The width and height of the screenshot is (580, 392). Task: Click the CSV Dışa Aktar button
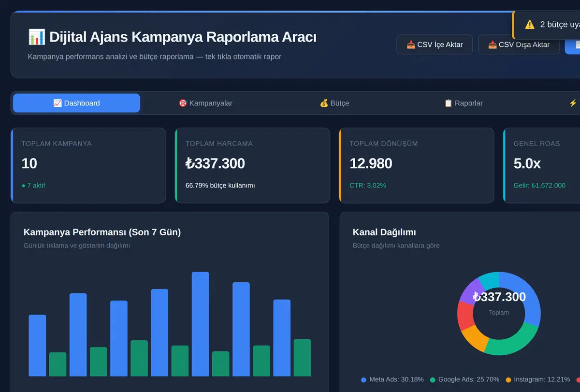[519, 44]
